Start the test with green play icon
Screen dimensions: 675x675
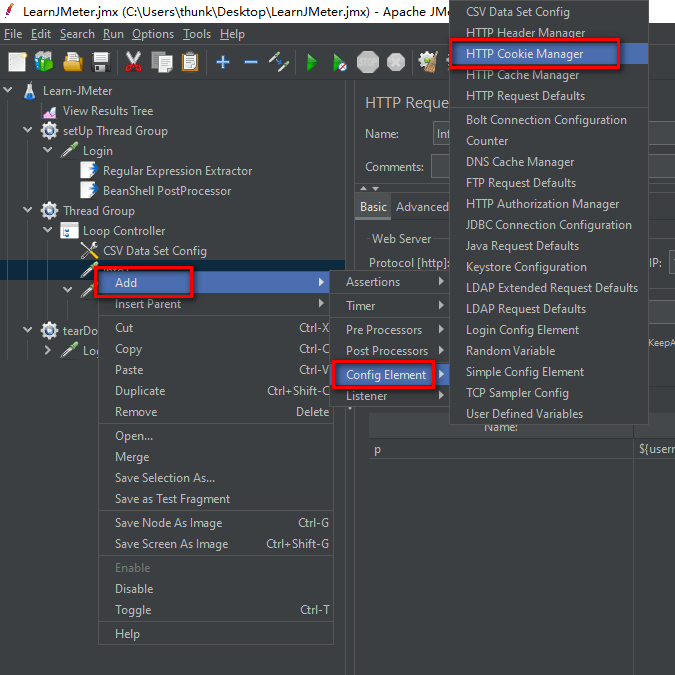tap(312, 62)
